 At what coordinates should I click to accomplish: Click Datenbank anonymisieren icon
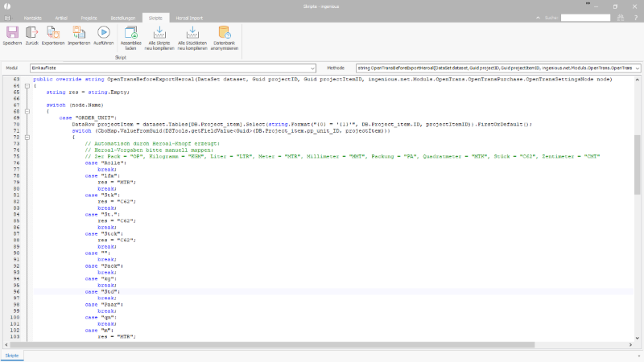click(225, 32)
